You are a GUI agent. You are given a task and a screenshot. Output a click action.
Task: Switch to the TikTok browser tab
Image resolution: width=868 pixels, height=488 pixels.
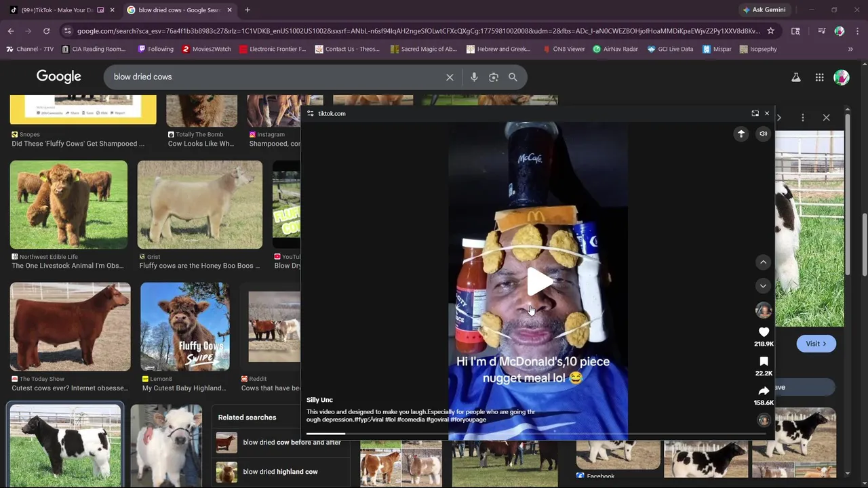pyautogui.click(x=57, y=10)
